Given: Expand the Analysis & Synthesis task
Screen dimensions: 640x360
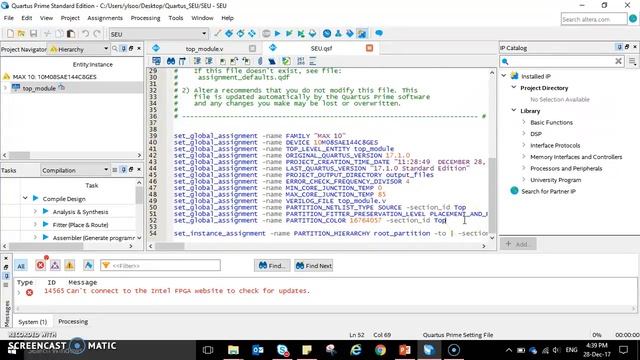Looking at the screenshot, I should [x=35, y=211].
